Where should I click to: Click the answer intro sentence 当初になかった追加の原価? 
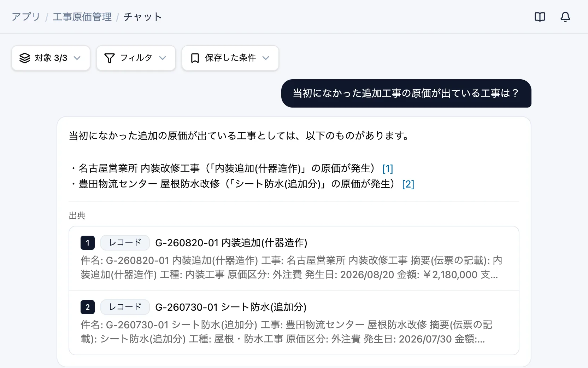[x=240, y=136]
